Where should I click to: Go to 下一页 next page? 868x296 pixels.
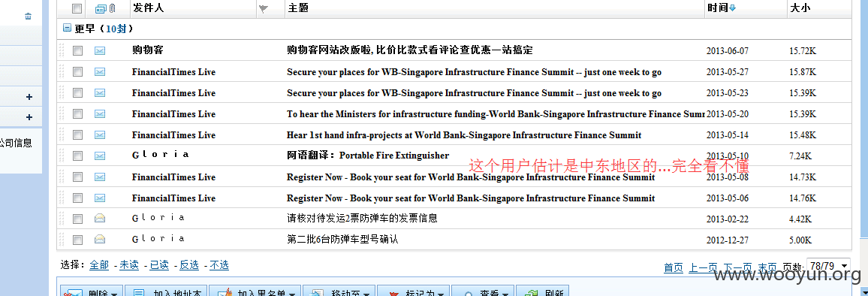738,268
